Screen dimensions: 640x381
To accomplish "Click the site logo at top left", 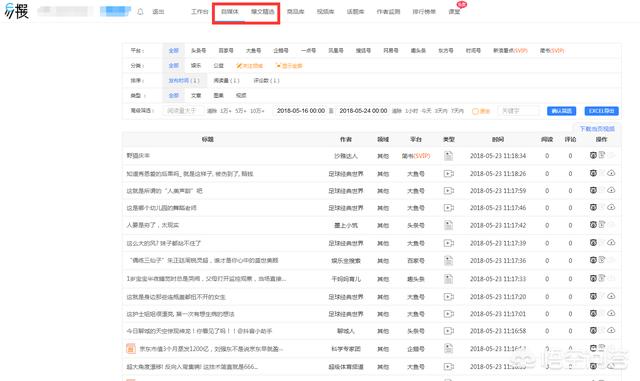I will pyautogui.click(x=17, y=11).
